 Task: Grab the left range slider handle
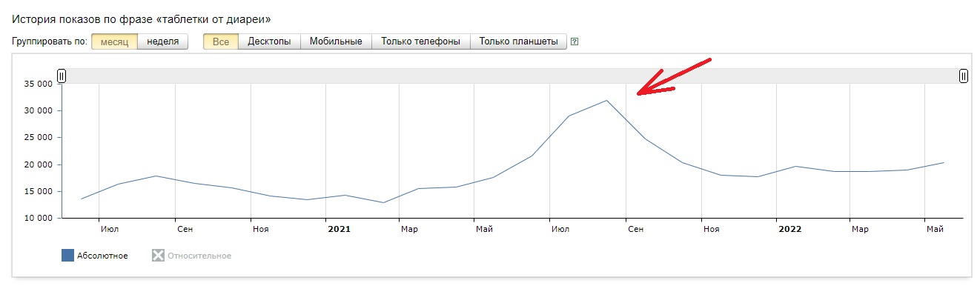click(x=62, y=76)
